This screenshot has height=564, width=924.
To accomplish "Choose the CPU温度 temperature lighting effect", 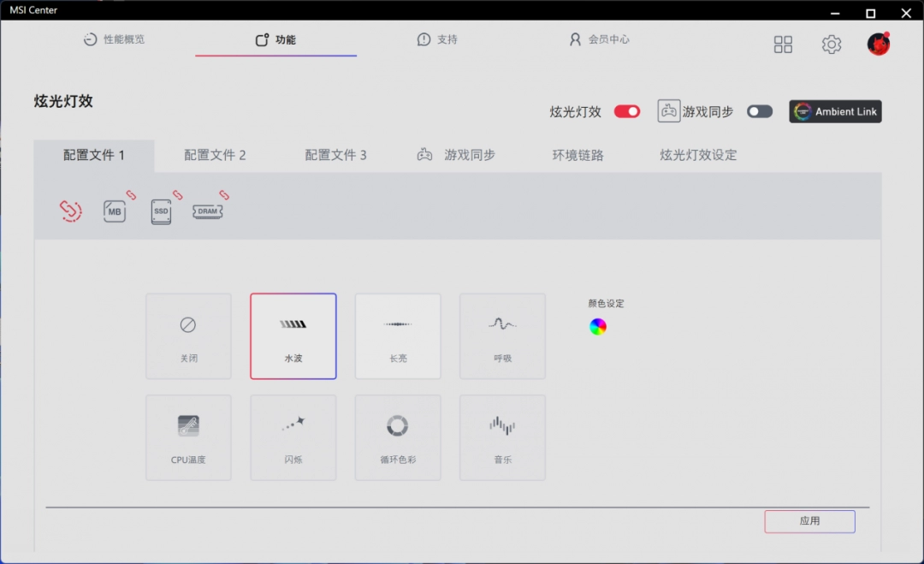I will point(188,436).
